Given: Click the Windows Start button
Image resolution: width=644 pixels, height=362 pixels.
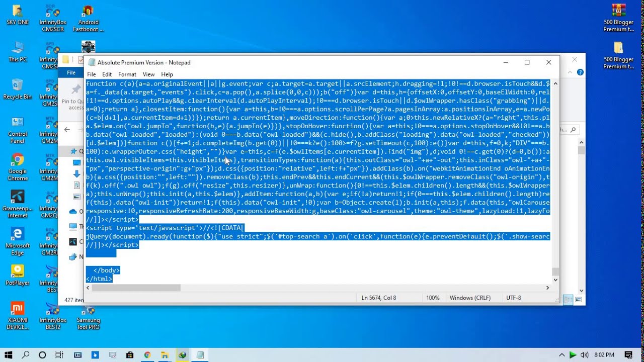Looking at the screenshot, I should tap(9, 354).
